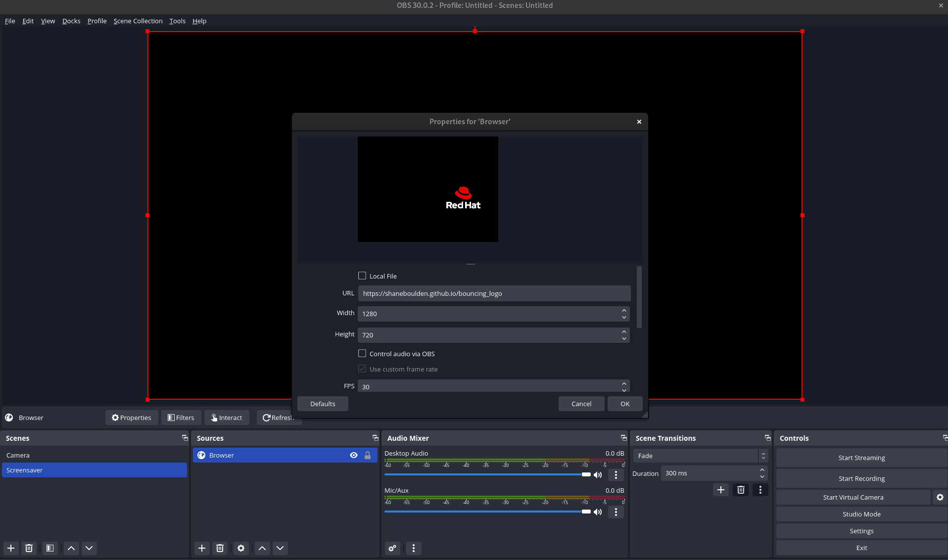
Task: Decrease Height value with down arrow
Action: (624, 338)
